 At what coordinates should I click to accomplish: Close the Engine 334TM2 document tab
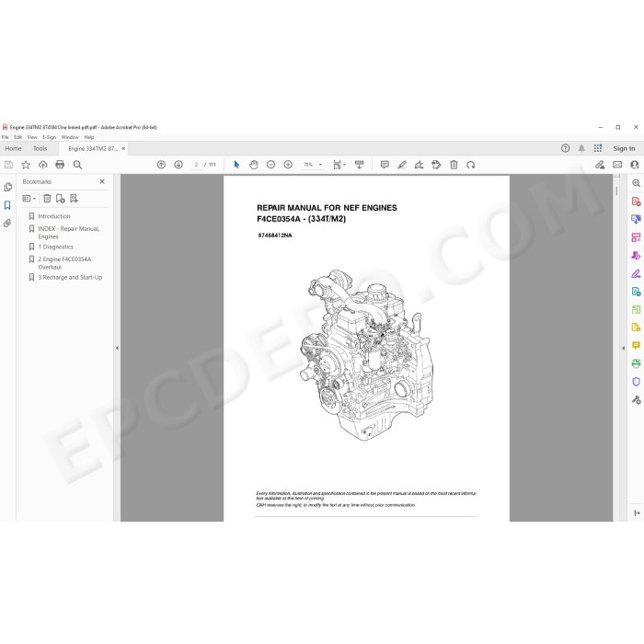123,149
